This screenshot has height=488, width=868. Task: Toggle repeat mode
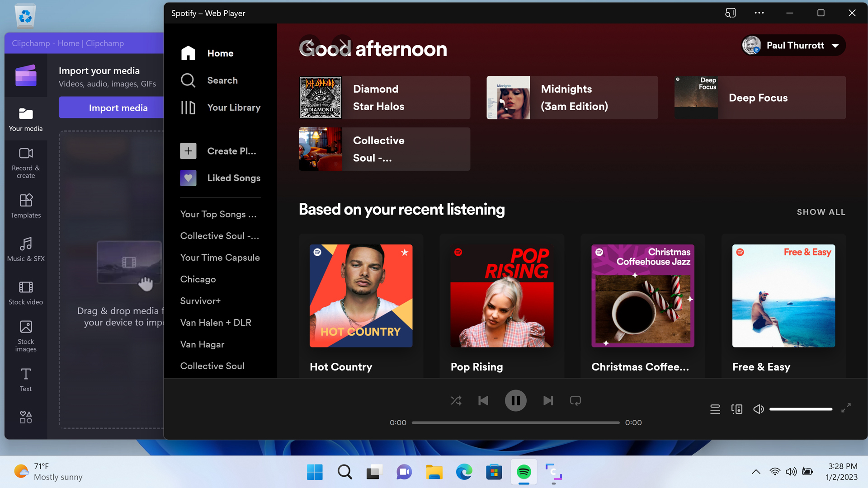(x=575, y=401)
